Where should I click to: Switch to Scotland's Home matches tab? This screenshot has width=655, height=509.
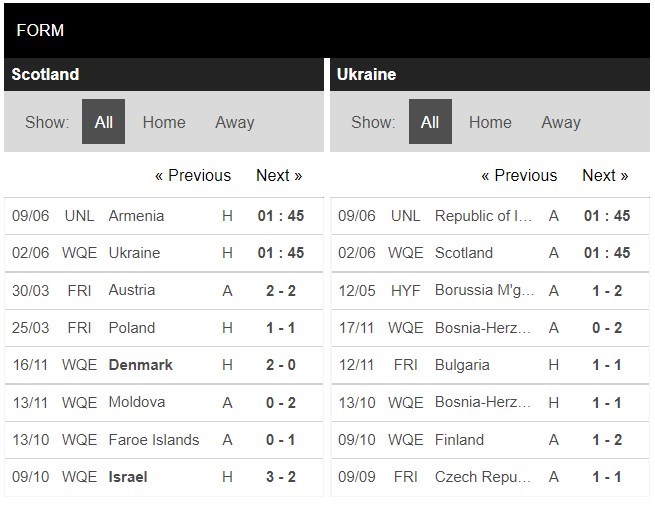[x=164, y=122]
